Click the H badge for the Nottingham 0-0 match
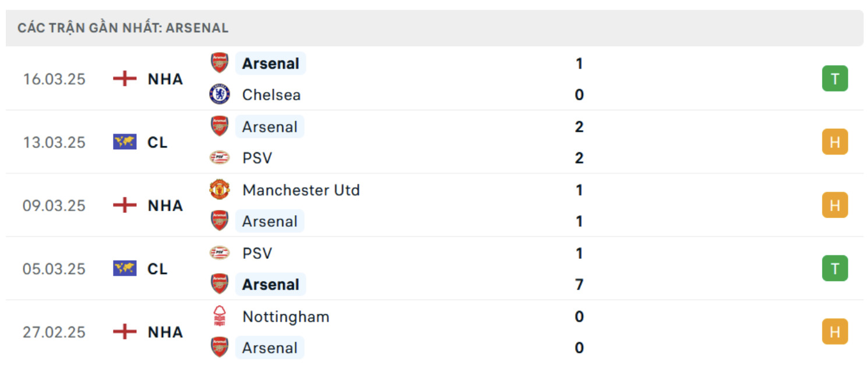This screenshot has height=372, width=868. [835, 332]
